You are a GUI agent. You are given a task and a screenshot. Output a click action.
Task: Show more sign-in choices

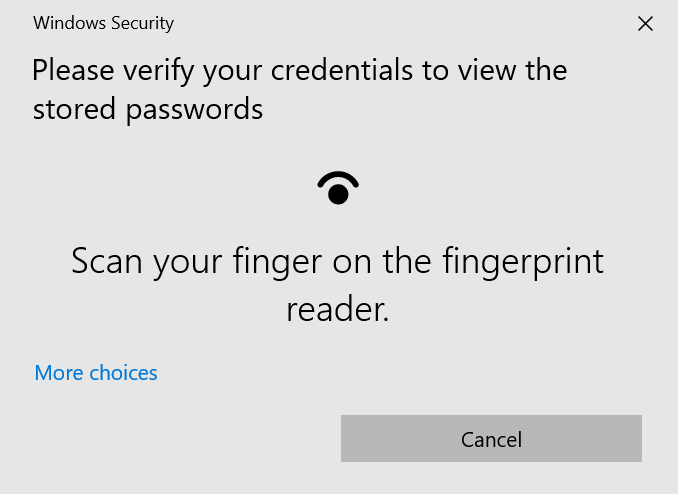[96, 373]
